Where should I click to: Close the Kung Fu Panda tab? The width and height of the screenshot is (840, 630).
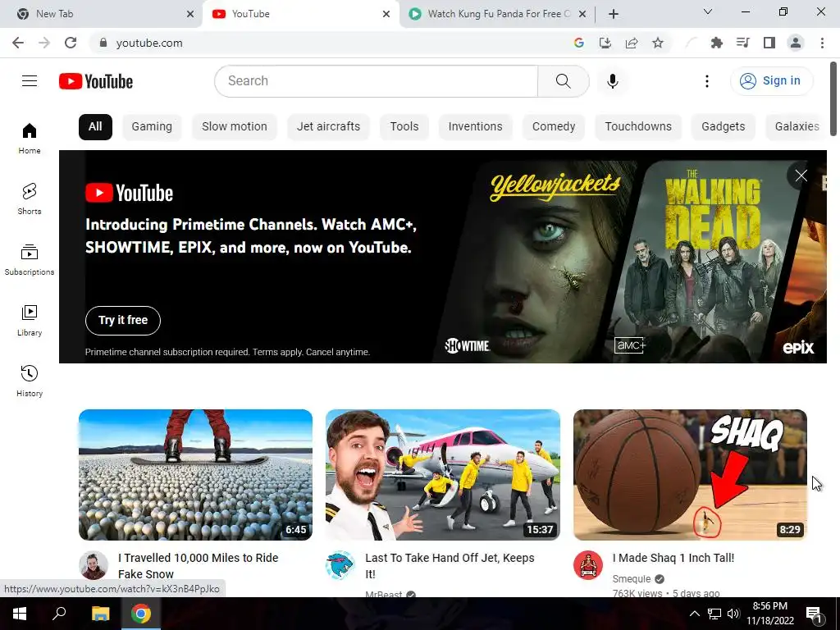(x=582, y=14)
